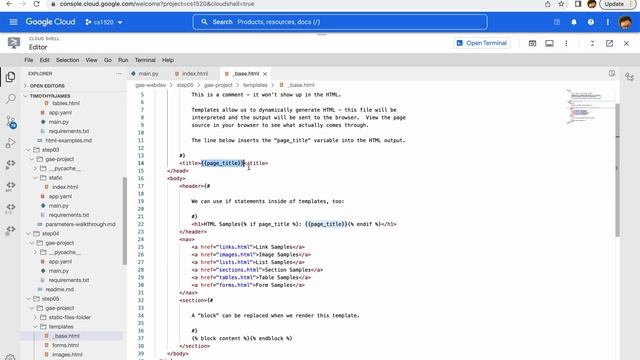
Task: Toggle the Cloud Shell session layout icon
Action: click(549, 43)
